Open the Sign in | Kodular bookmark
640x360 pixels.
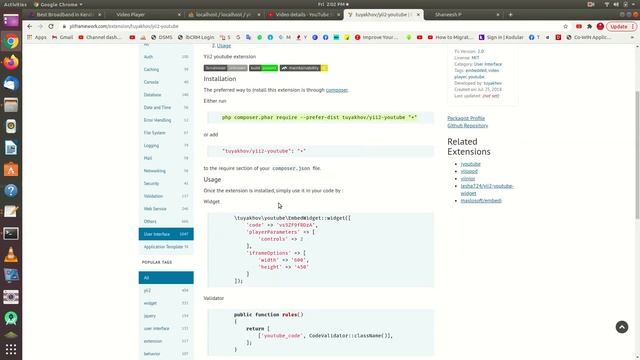click(501, 37)
